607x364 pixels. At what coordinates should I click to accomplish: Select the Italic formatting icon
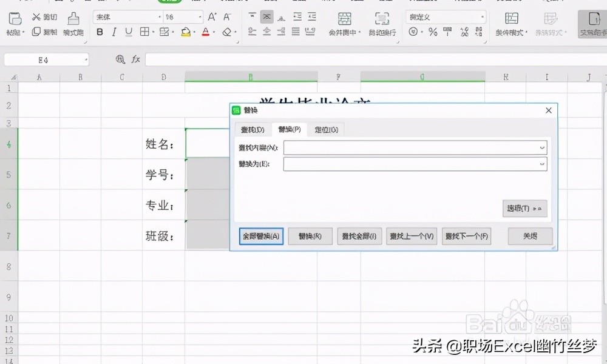coord(114,32)
